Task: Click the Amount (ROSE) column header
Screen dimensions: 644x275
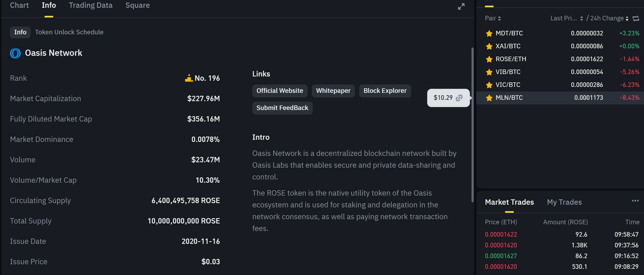Action: pos(565,222)
